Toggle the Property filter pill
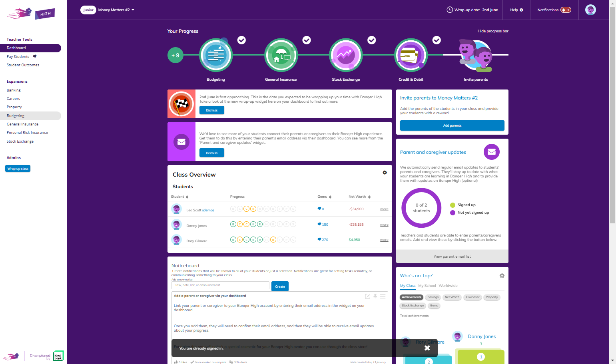The image size is (616, 364). click(x=492, y=297)
